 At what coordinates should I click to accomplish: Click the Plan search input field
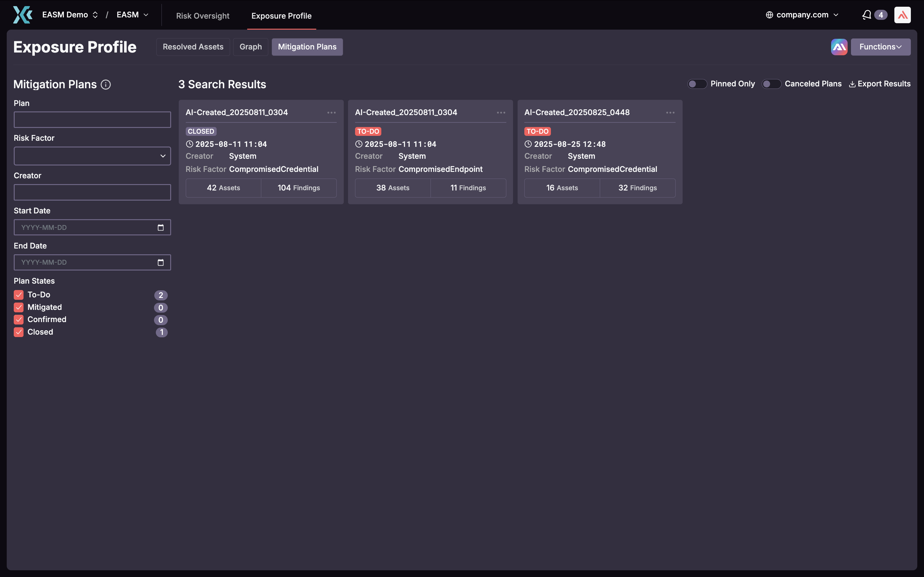pos(92,119)
